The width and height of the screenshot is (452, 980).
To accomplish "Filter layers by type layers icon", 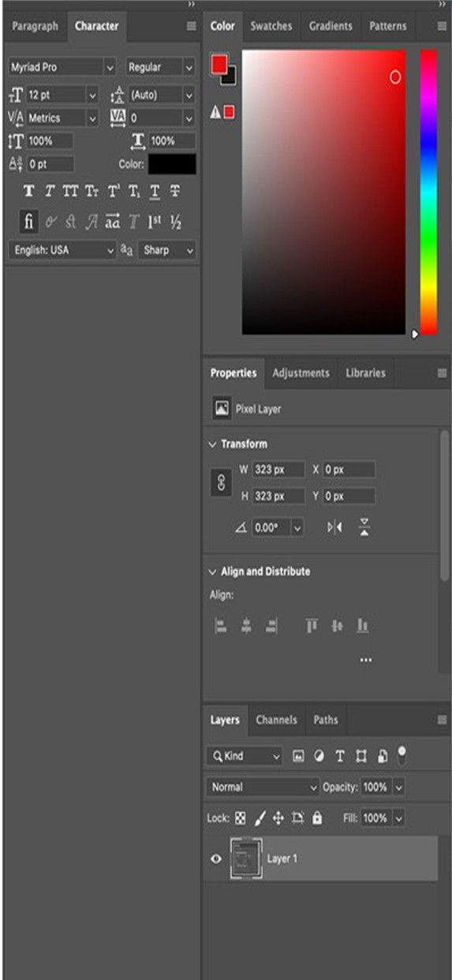I will coord(340,756).
